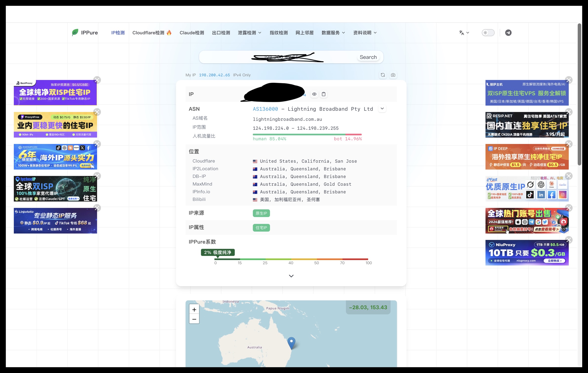The height and width of the screenshot is (373, 588).
Task: Open the Claude检测 page
Action: [192, 33]
